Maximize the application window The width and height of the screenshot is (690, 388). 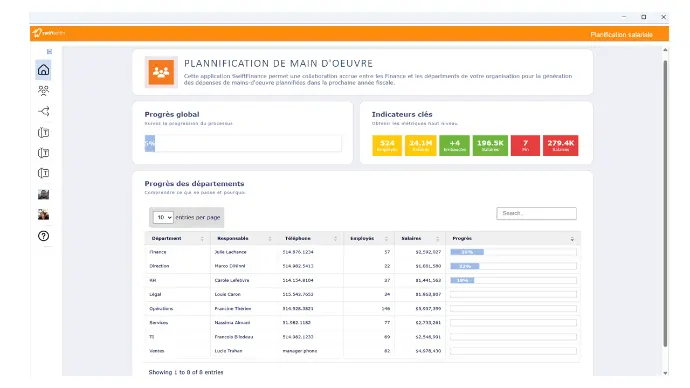click(x=644, y=17)
